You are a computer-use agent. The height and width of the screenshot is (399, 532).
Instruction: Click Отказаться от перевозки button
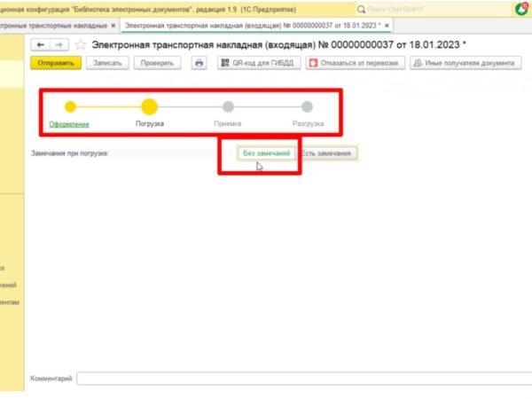356,63
